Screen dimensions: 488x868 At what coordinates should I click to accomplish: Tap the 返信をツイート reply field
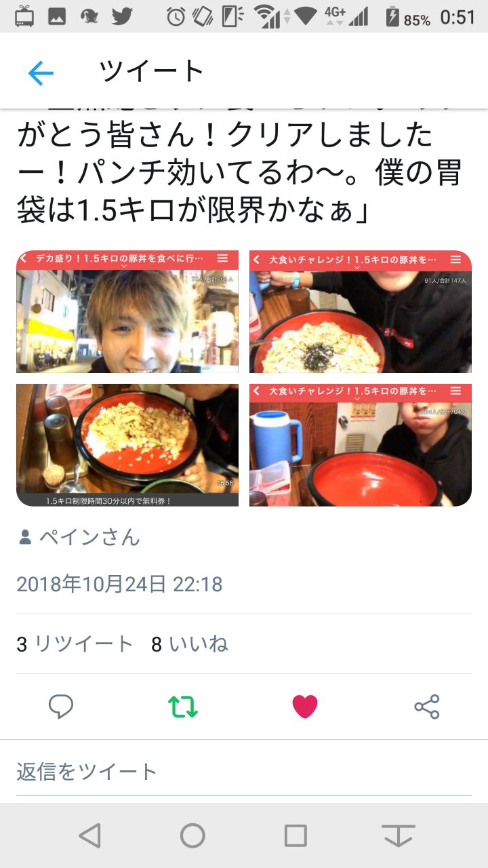pos(244,772)
